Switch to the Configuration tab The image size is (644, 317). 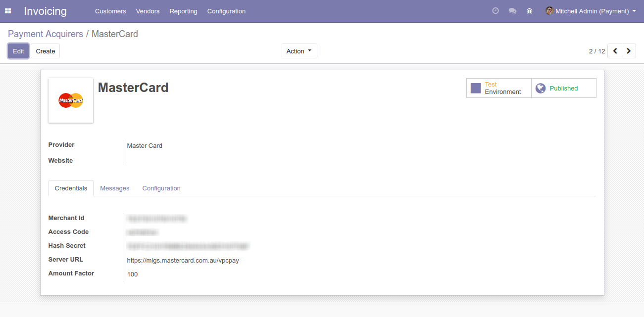point(161,188)
